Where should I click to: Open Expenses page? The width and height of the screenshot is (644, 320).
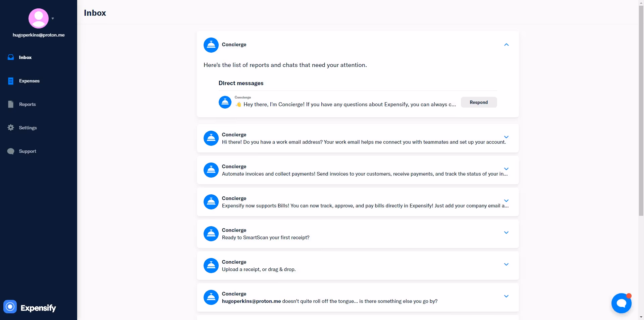coord(29,81)
